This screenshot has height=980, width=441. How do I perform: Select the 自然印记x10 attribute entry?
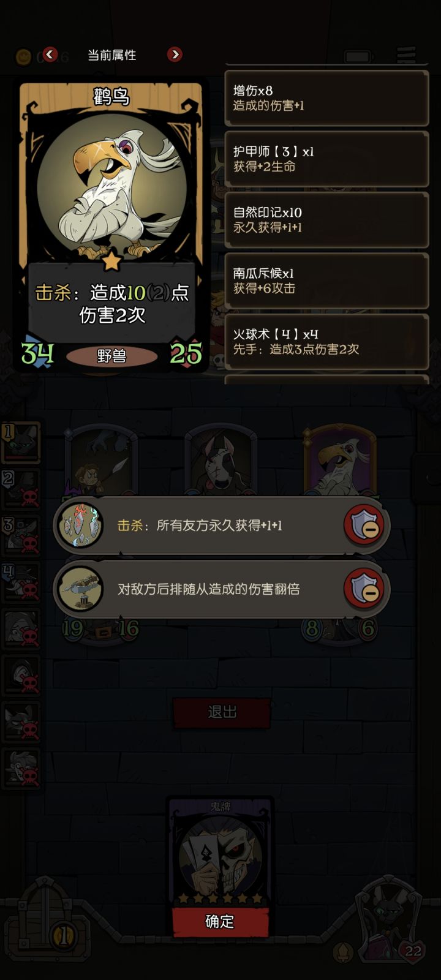(x=326, y=220)
